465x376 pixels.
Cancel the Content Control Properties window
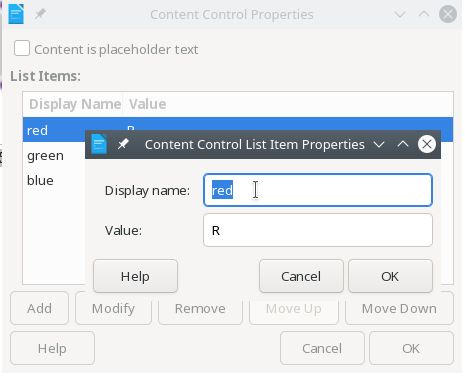click(x=322, y=348)
